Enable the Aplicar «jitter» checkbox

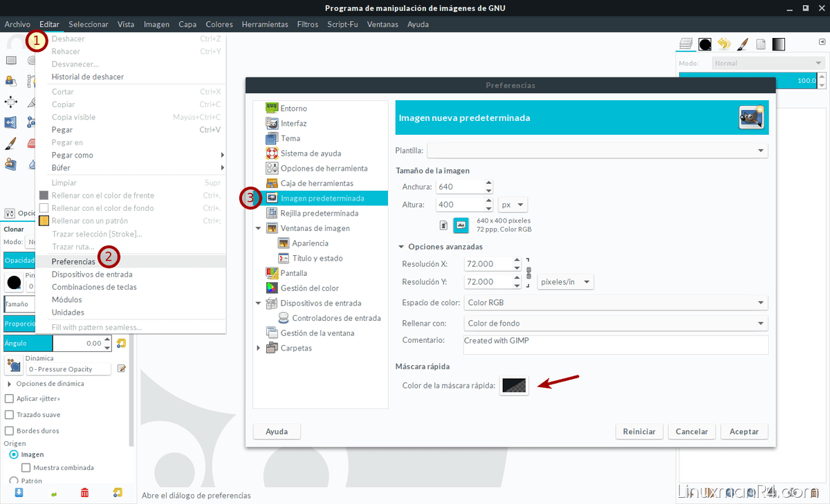(x=9, y=399)
